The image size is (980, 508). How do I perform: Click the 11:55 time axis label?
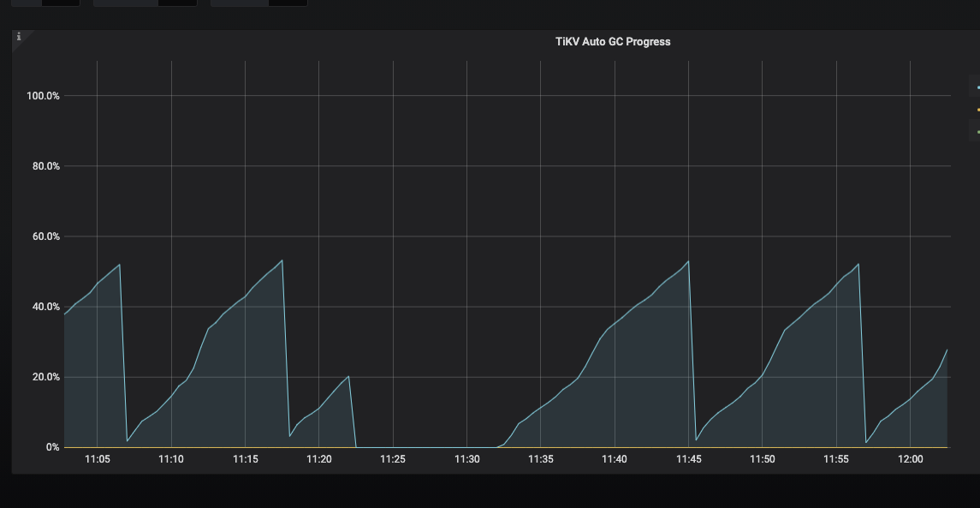pyautogui.click(x=835, y=459)
